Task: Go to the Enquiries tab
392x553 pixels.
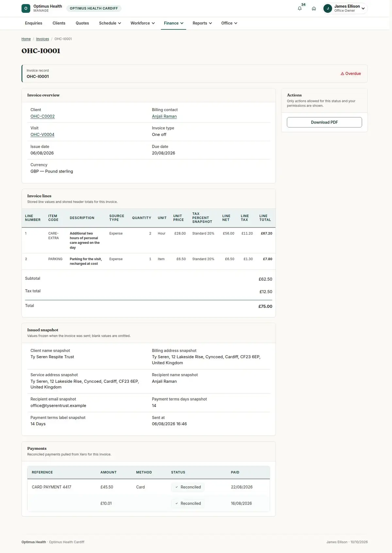Action: point(34,23)
